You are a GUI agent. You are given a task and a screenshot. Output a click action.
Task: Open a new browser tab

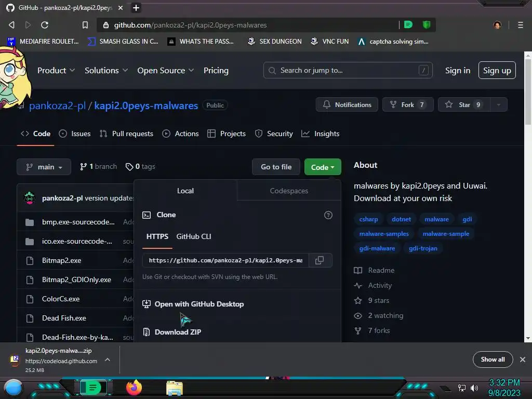pyautogui.click(x=136, y=7)
